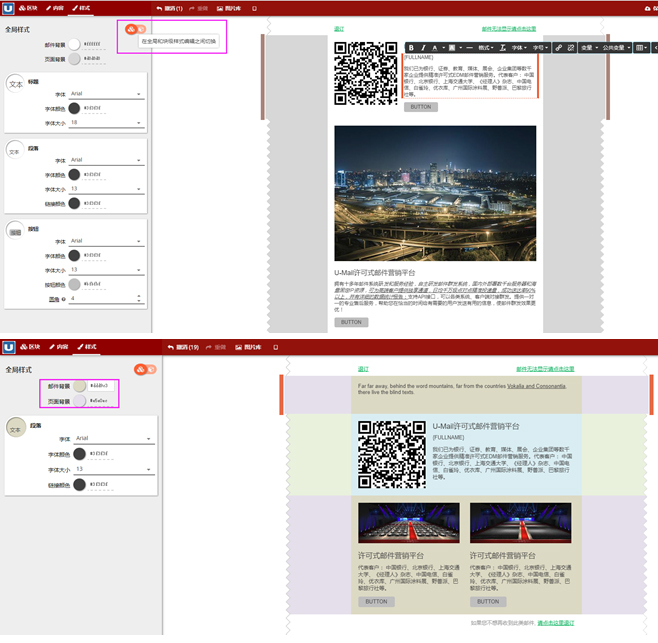Click the U-Mail logo in bottom editor
Viewport: 658px width, 643px height.
(9, 347)
